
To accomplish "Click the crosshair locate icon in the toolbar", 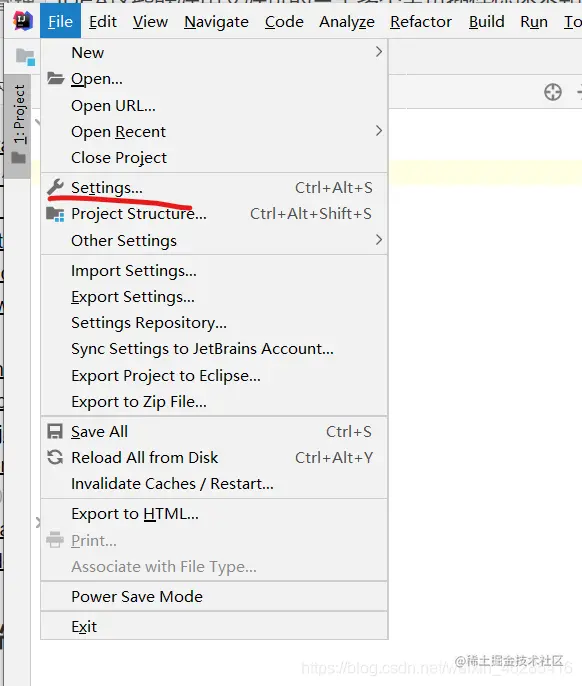I will pos(553,92).
